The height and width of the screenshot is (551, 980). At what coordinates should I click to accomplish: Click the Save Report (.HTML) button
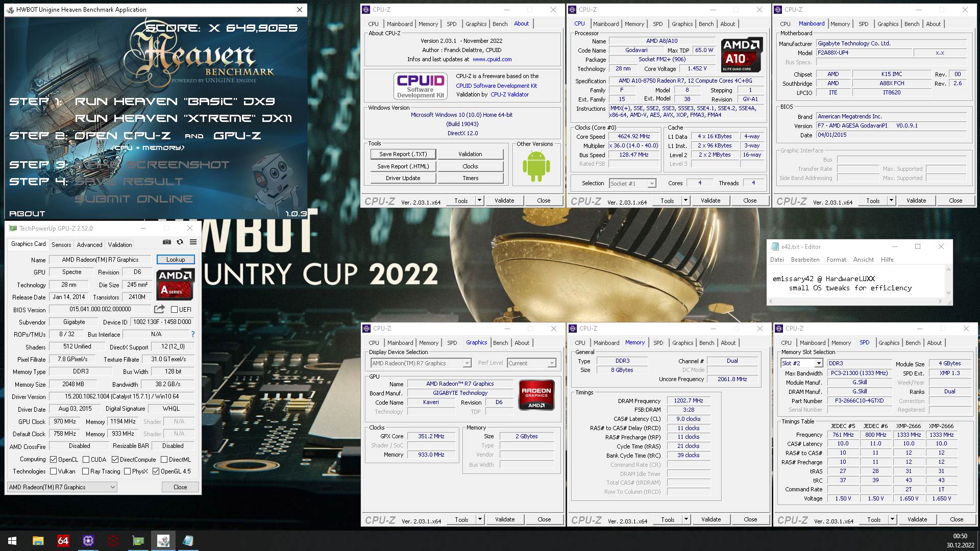click(x=403, y=166)
